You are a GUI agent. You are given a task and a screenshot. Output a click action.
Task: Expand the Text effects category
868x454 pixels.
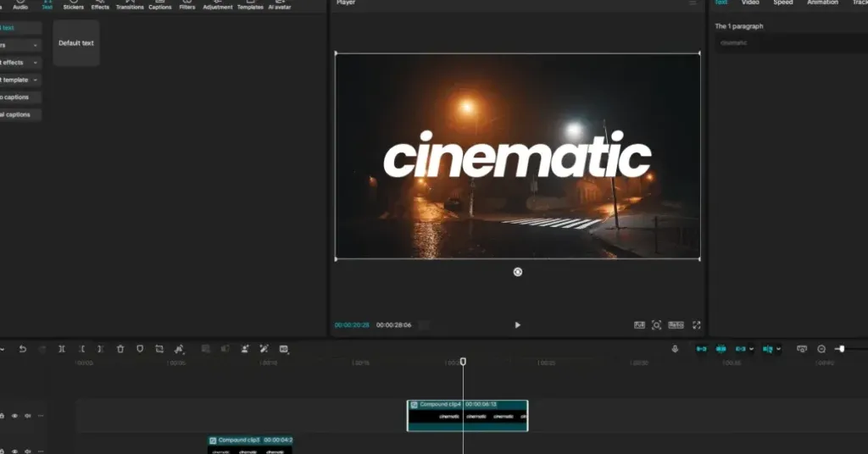click(x=19, y=63)
